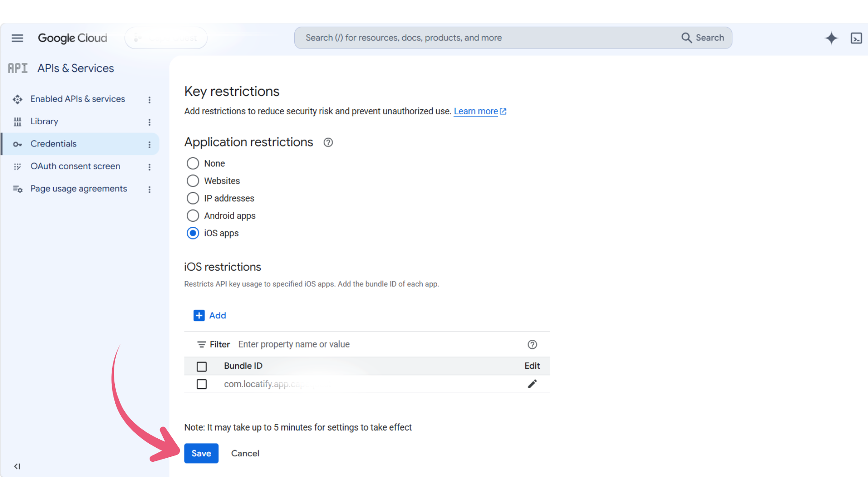The width and height of the screenshot is (868, 488).
Task: Click the Filter icon above the table
Action: pyautogui.click(x=202, y=345)
